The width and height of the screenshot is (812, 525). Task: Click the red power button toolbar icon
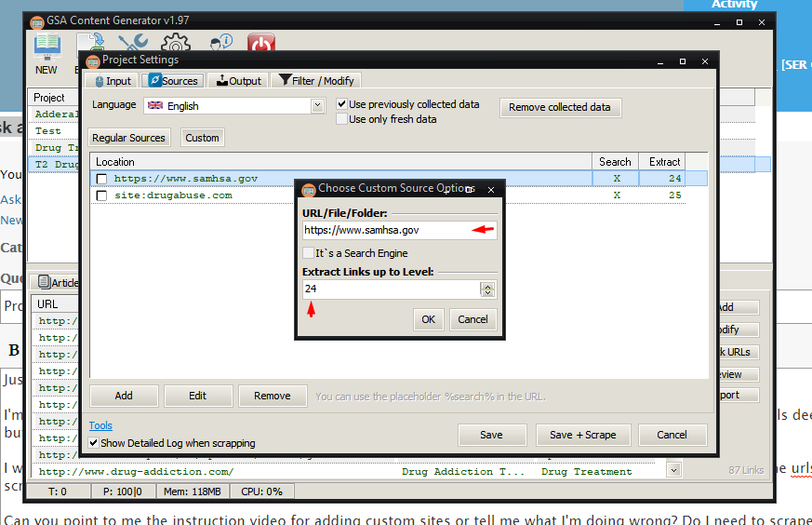coord(261,43)
